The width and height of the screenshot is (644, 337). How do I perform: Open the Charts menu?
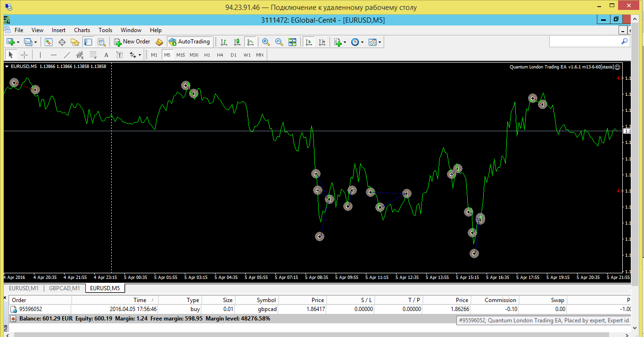click(82, 30)
